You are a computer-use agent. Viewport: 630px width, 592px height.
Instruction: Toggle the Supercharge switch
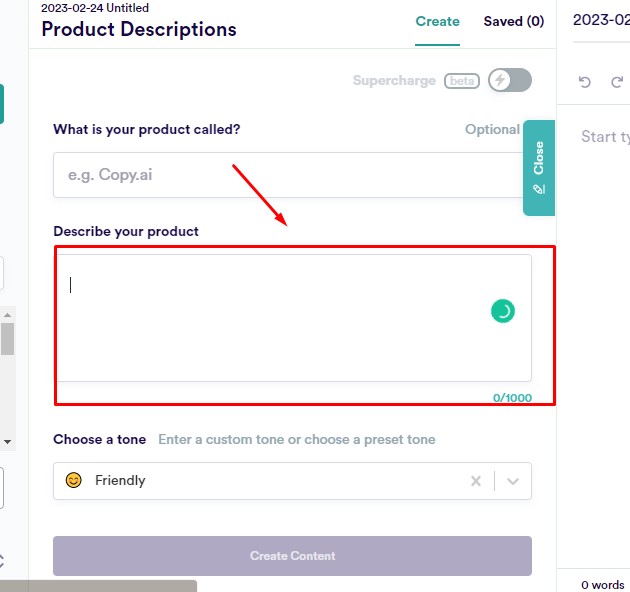point(510,80)
